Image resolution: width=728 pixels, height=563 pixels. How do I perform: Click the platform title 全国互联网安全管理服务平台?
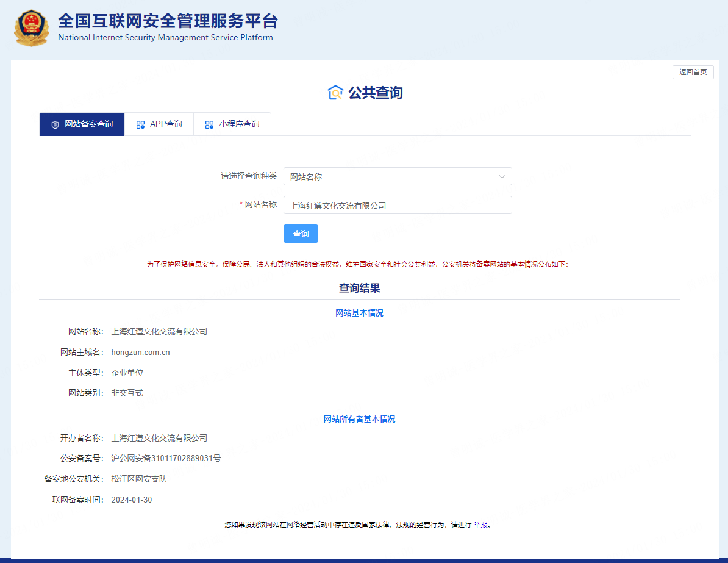click(x=168, y=21)
